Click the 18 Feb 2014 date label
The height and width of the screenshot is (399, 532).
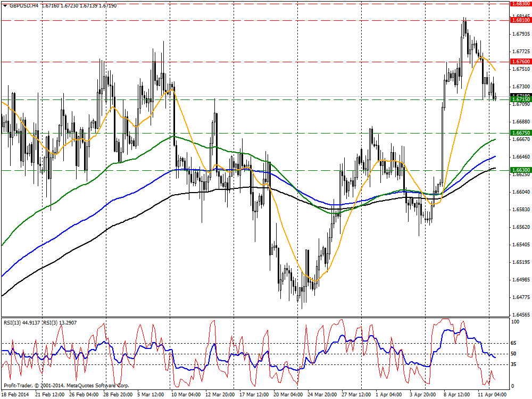(x=16, y=395)
